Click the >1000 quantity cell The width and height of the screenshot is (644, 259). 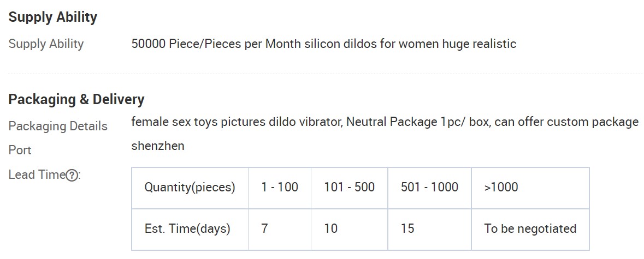pos(530,188)
